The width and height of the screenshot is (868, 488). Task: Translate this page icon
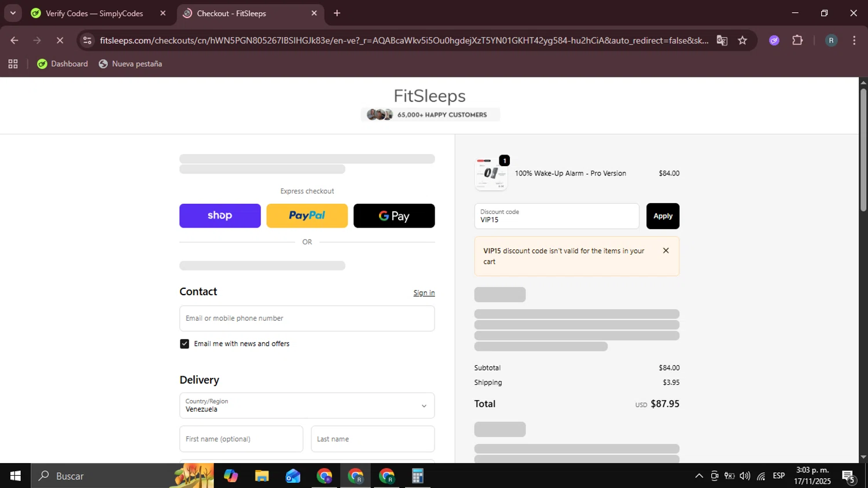[x=722, y=41]
